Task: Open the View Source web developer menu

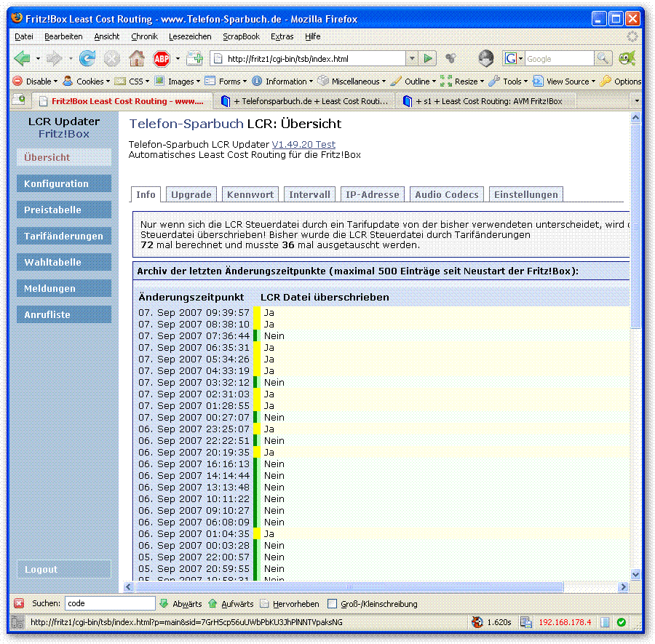Action: click(x=564, y=81)
